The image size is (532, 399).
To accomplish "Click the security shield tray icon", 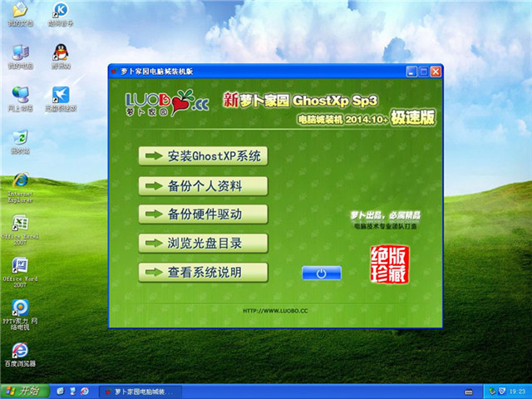I will [502, 392].
